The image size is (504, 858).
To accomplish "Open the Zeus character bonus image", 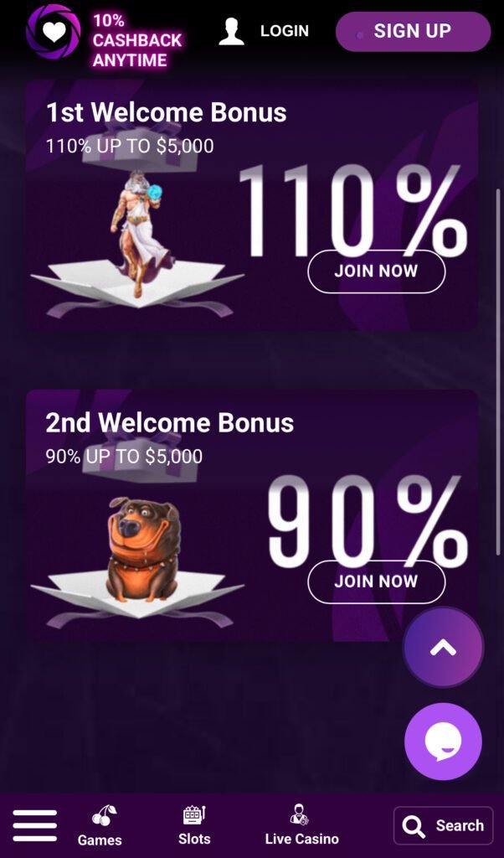I will pos(136,233).
